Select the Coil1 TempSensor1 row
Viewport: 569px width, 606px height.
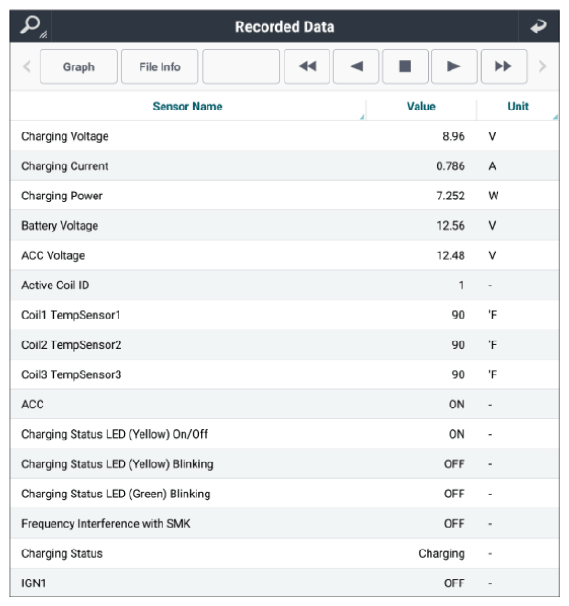point(284,315)
